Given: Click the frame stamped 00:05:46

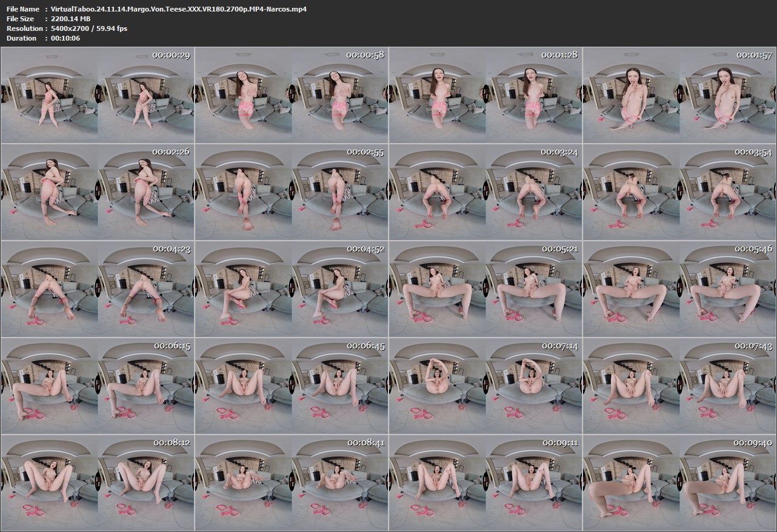Looking at the screenshot, I should pos(679,288).
